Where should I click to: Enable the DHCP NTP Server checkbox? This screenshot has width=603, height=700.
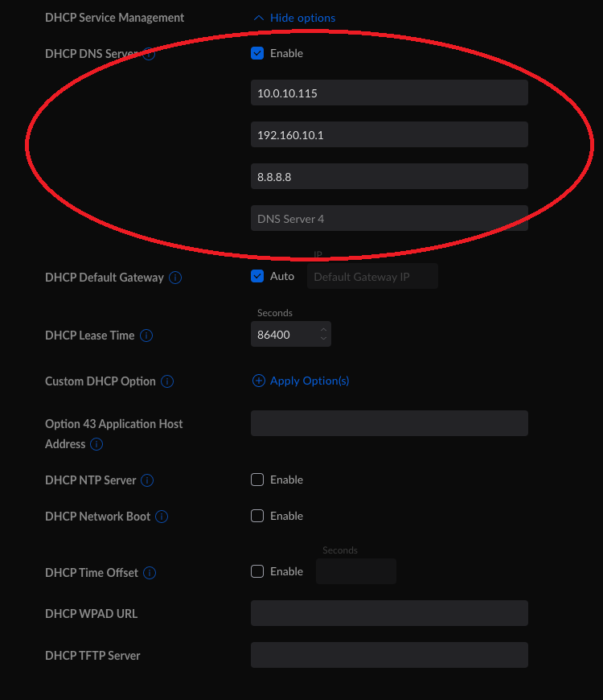tap(257, 480)
